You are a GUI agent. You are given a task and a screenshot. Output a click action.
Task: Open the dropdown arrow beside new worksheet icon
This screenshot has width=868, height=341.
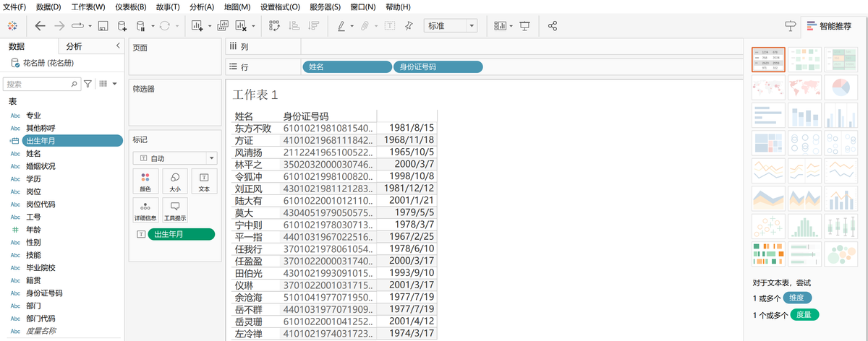pos(210,27)
